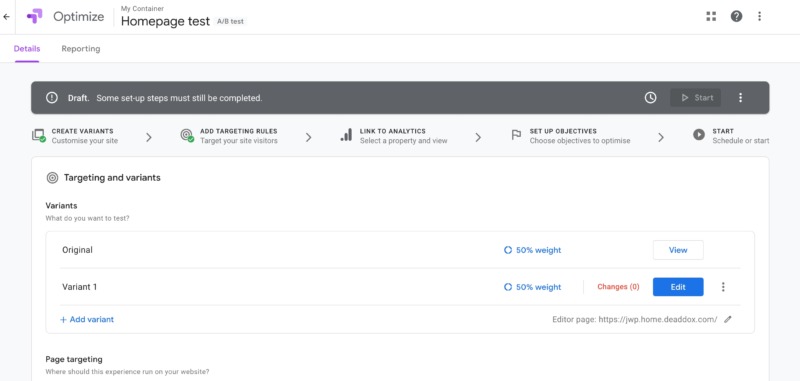Click the Link to Analytics bar chart icon
Viewport: 800px width, 381px height.
pyautogui.click(x=346, y=135)
